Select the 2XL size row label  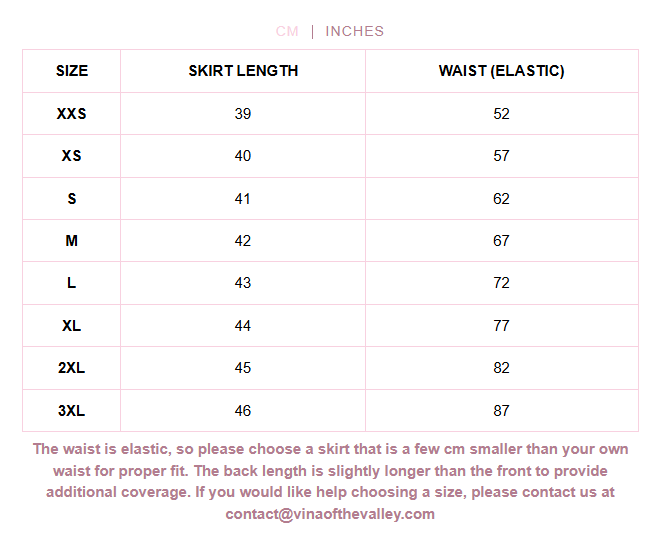pyautogui.click(x=72, y=368)
